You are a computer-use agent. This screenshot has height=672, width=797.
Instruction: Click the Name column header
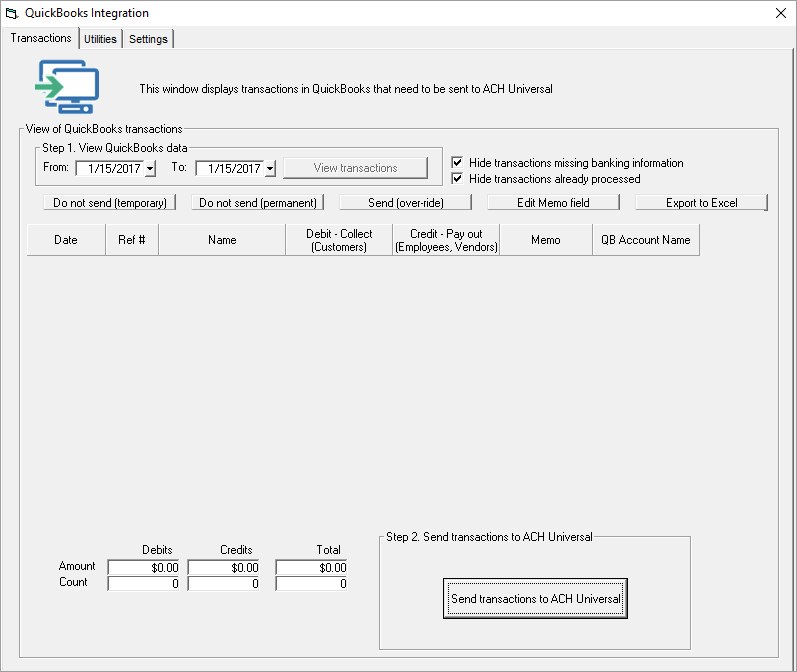tap(222, 240)
